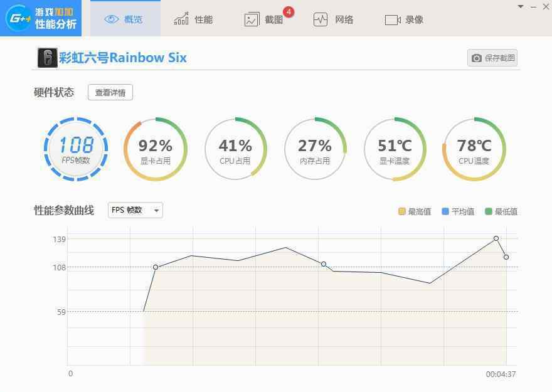
Task: Click the 彩虹六号Rainbow Six title
Action: pos(122,58)
